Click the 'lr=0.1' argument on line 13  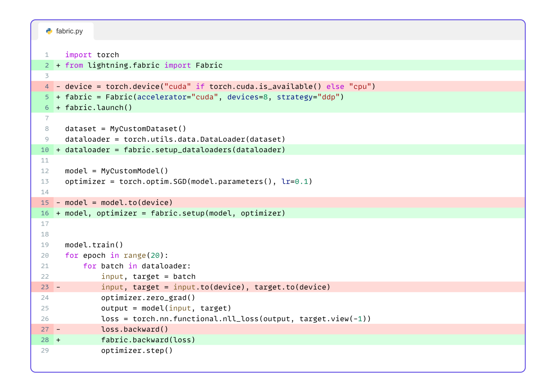click(295, 182)
